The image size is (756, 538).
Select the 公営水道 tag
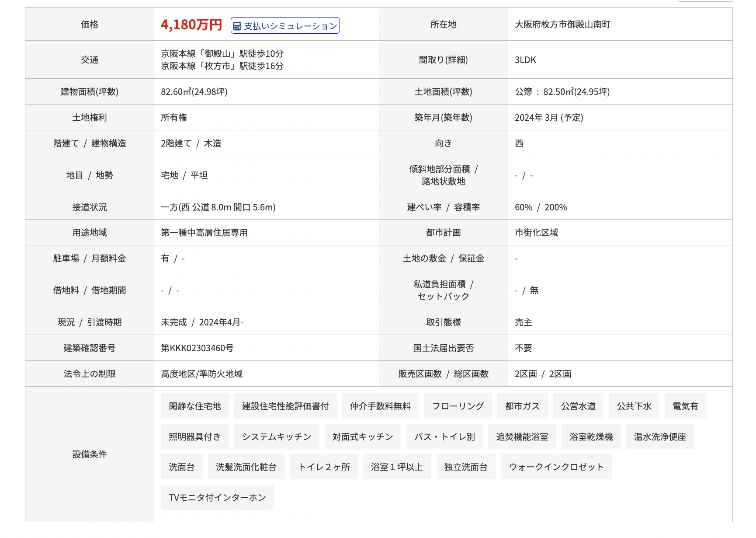tap(578, 406)
